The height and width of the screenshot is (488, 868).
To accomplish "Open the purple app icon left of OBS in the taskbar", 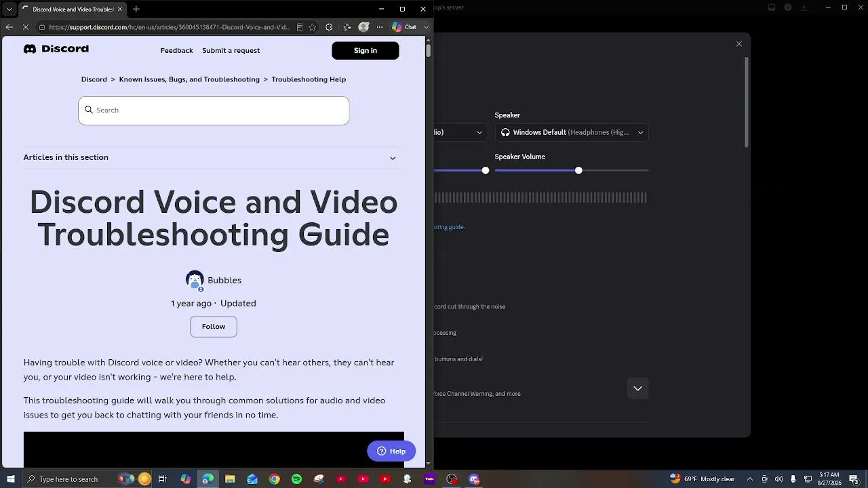I will coord(429,479).
